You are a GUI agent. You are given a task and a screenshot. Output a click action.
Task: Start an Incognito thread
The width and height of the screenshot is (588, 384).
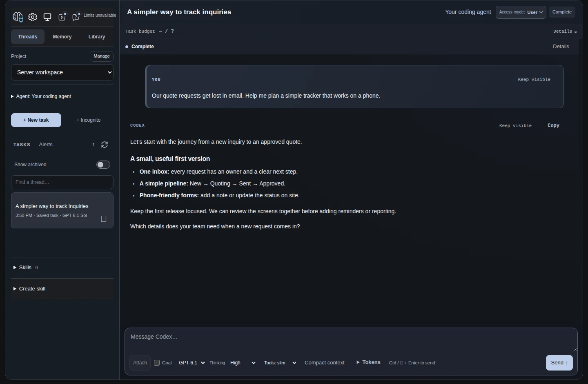pyautogui.click(x=89, y=120)
